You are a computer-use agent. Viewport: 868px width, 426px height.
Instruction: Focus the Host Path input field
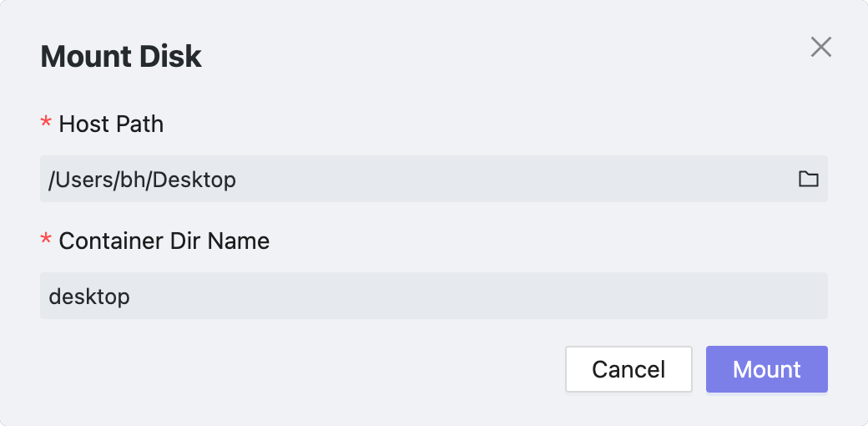(417, 179)
